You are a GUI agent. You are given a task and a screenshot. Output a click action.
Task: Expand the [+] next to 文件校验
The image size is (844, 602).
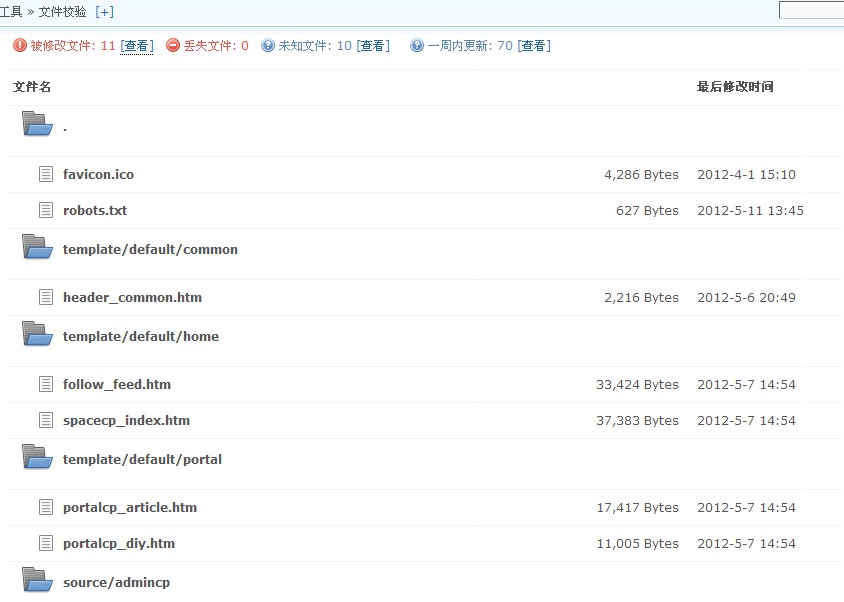point(104,12)
